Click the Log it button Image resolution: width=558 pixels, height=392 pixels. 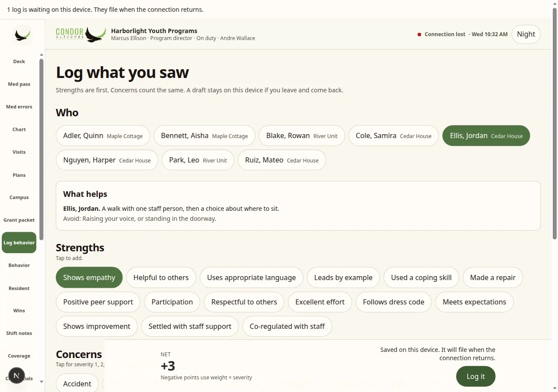pos(476,376)
